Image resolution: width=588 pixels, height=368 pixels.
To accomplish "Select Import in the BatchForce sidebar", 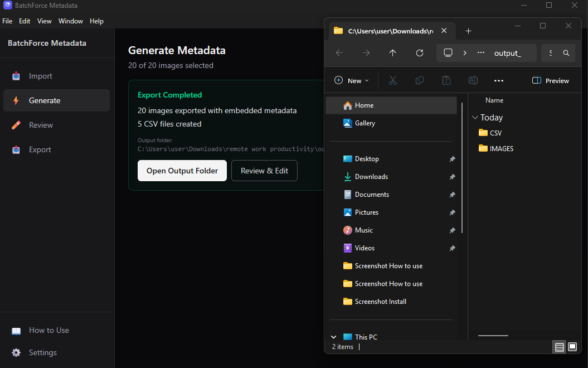I will pyautogui.click(x=39, y=76).
